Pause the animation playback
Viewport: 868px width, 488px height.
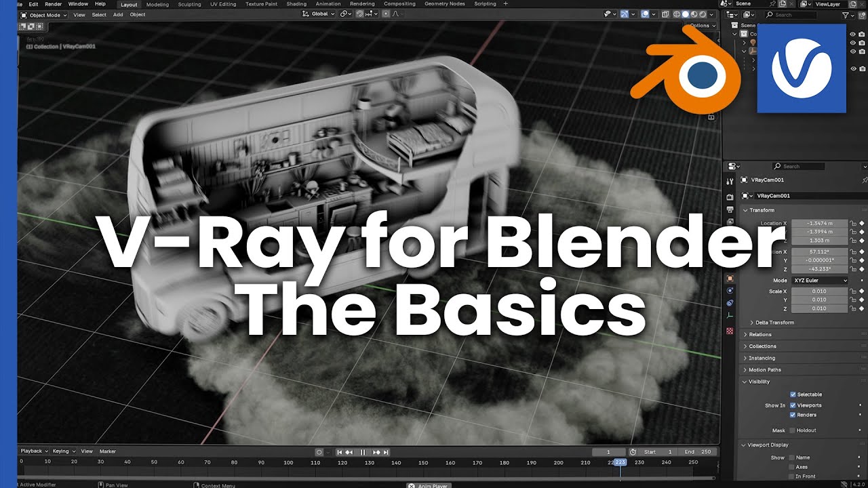coord(363,452)
